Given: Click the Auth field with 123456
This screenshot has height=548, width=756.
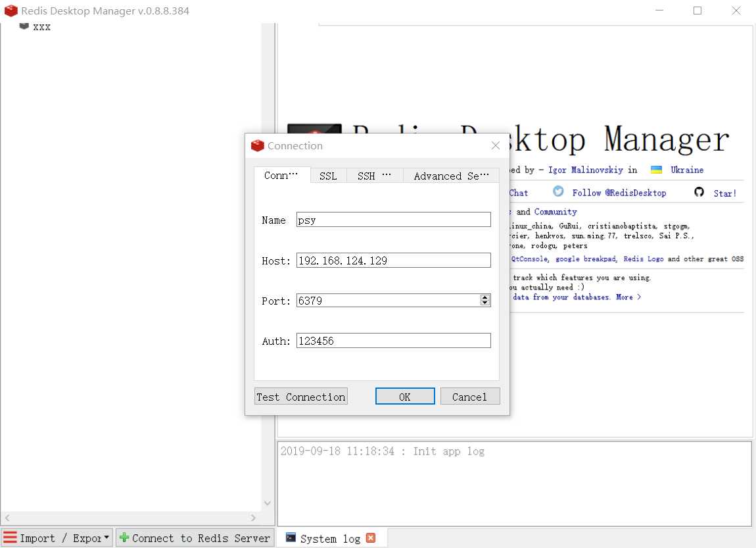Looking at the screenshot, I should (393, 341).
